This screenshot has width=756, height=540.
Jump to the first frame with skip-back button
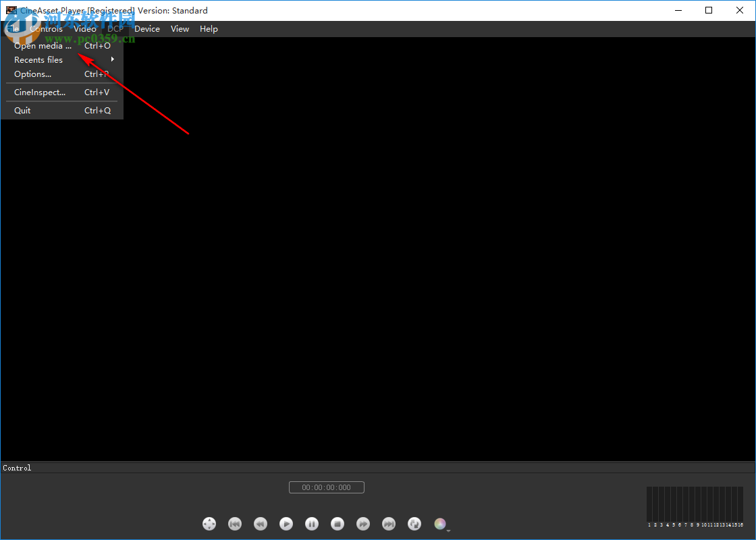coord(235,524)
